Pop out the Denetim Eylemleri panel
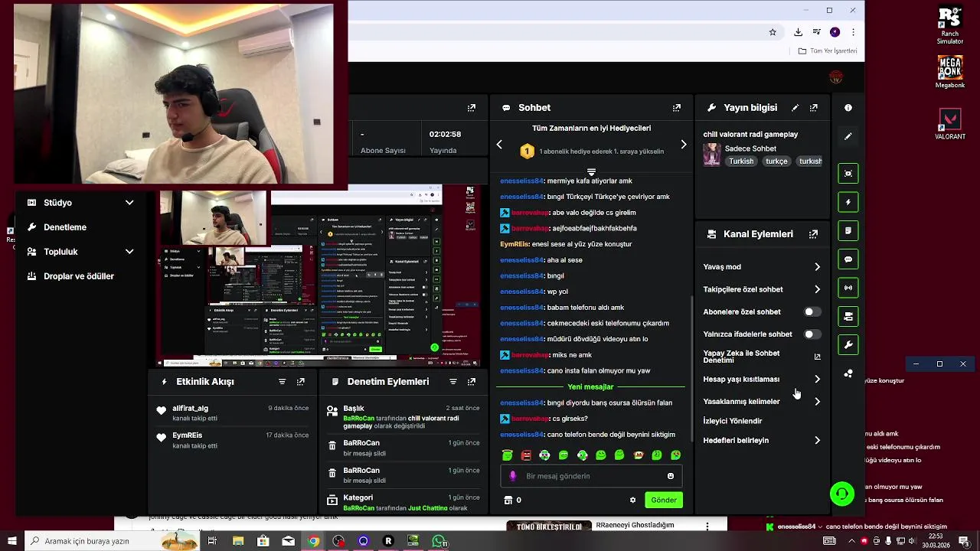The height and width of the screenshot is (551, 980). pos(472,381)
